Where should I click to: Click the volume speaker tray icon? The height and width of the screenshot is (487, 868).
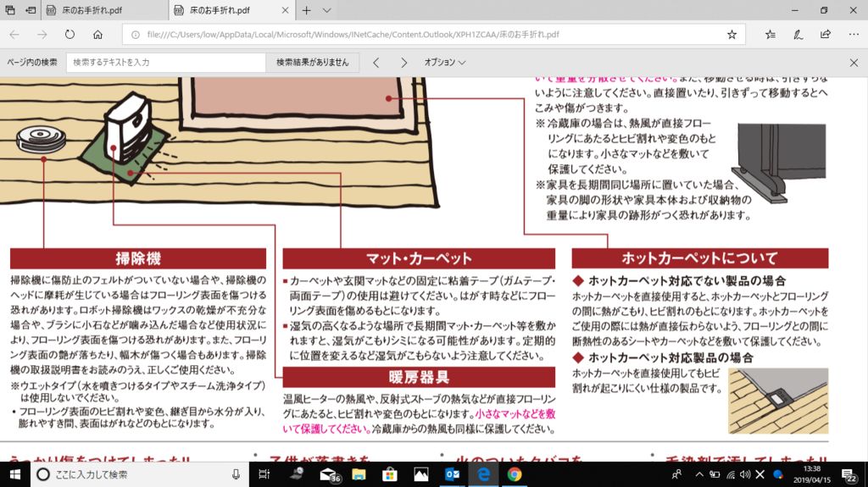click(x=745, y=474)
